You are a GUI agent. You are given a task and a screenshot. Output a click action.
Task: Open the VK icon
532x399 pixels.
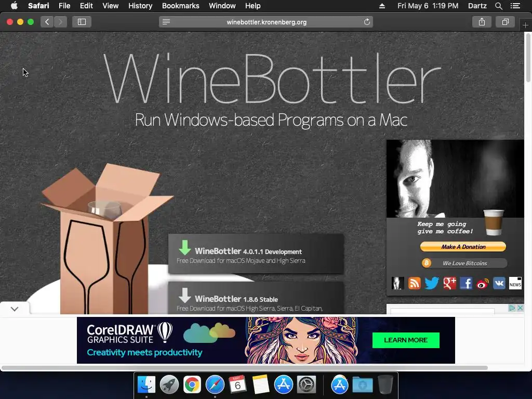pyautogui.click(x=499, y=283)
